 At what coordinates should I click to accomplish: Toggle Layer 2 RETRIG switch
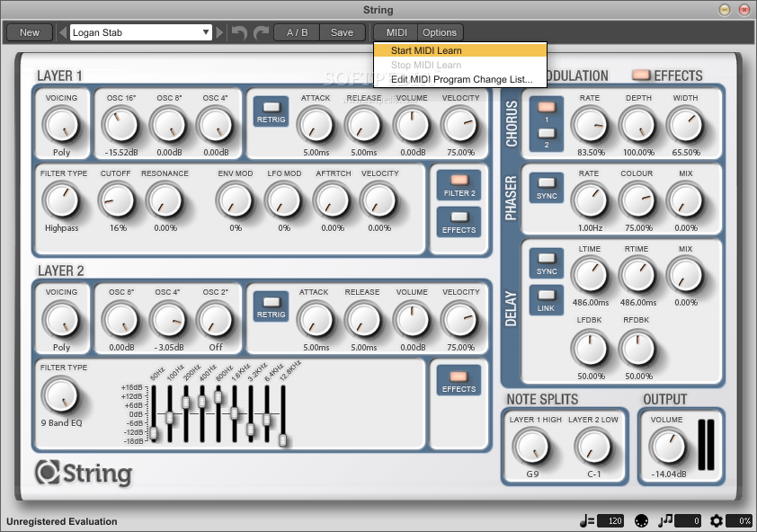click(x=271, y=306)
